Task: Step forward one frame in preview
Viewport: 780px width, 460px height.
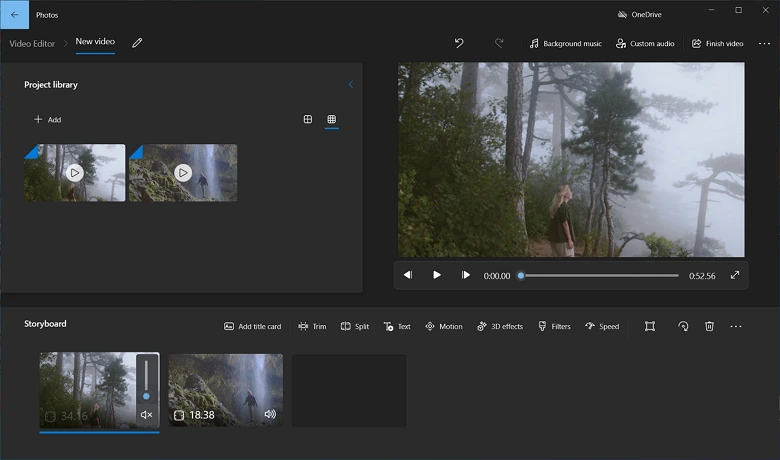Action: click(466, 275)
